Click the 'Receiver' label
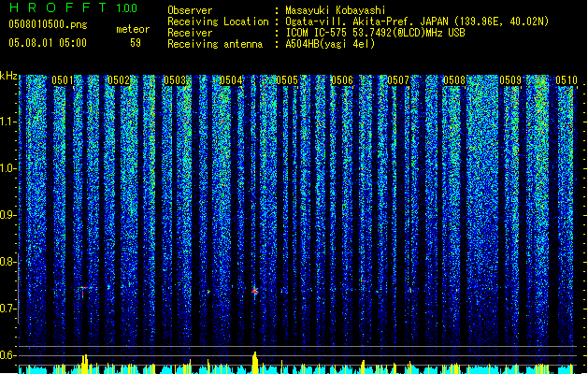This screenshot has width=588, height=374. [190, 33]
